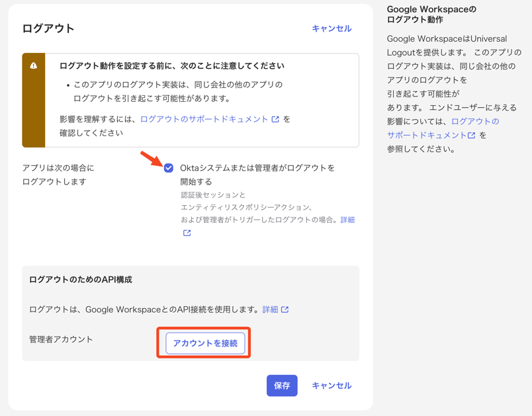Uncheck the Oktaシステム logout checkbox

click(169, 168)
